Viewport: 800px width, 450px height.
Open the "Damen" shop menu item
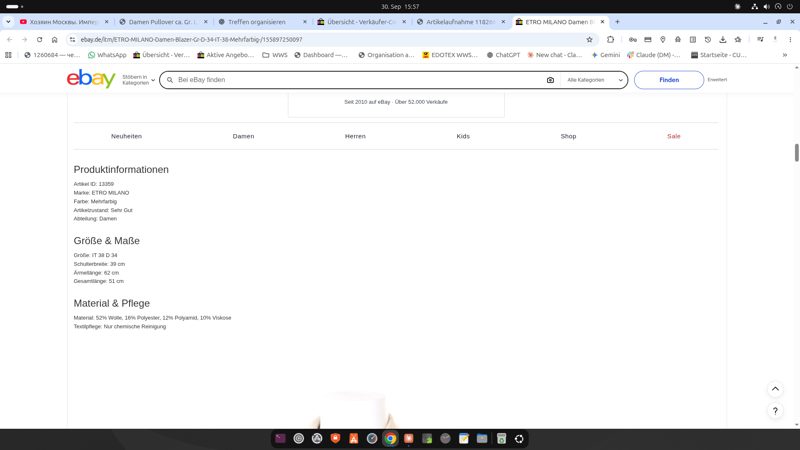[x=243, y=136]
